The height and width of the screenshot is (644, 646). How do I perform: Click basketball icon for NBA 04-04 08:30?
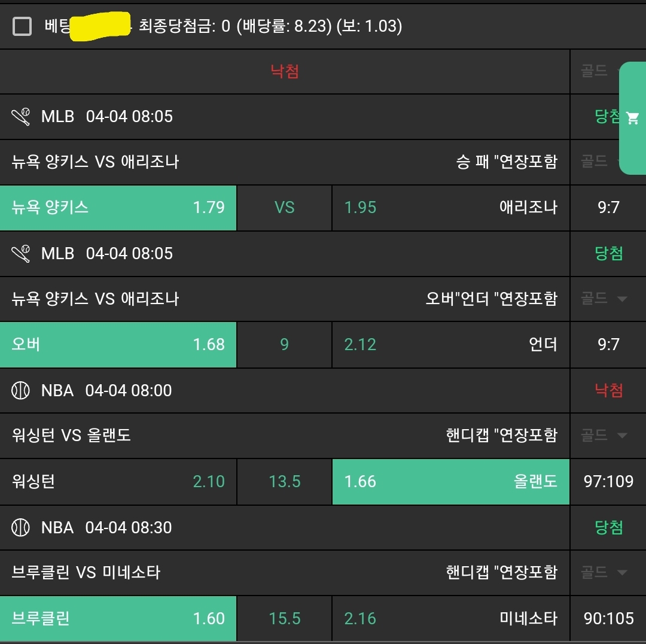(21, 528)
